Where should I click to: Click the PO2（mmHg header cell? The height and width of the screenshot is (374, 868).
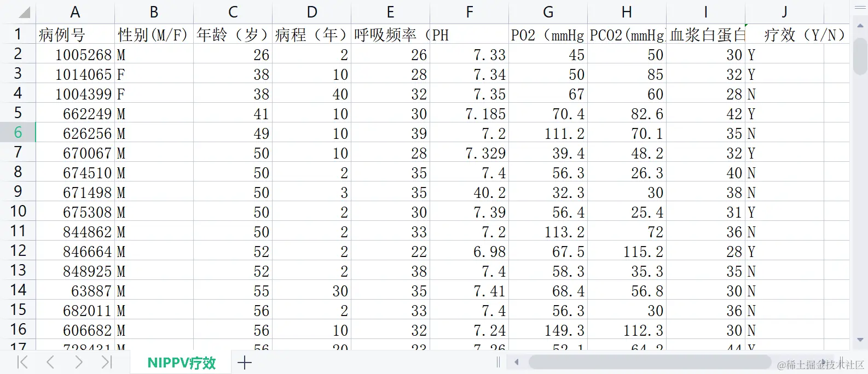pos(548,34)
